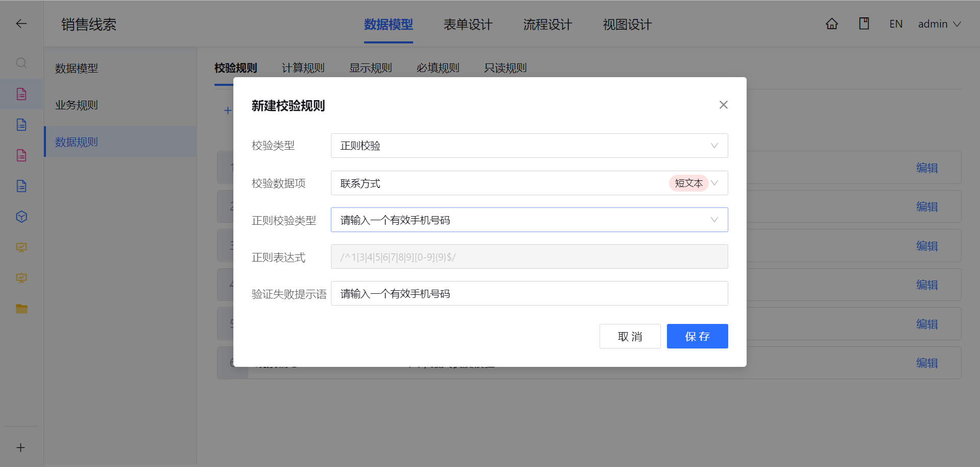
Task: Open the 校验数据项 dropdown showing 联系方式
Action: (x=530, y=183)
